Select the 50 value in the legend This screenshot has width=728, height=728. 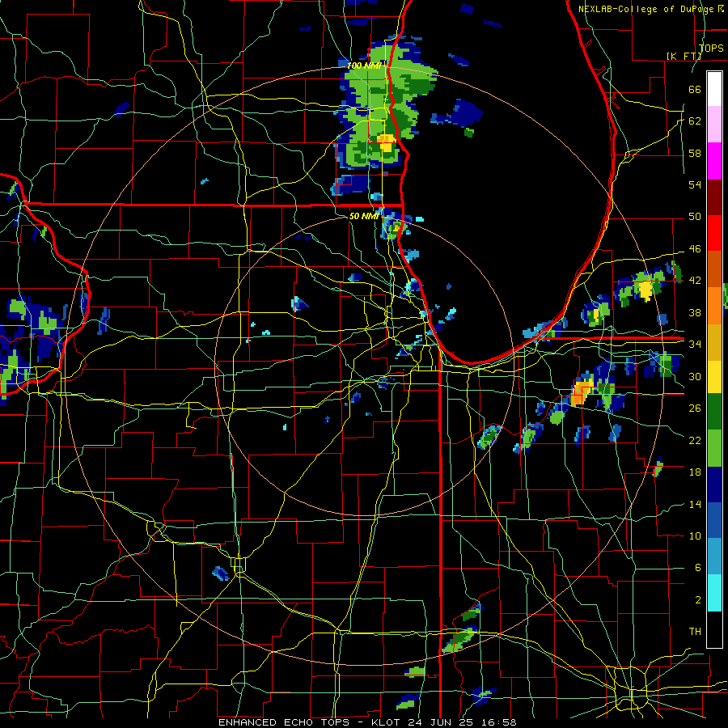695,217
